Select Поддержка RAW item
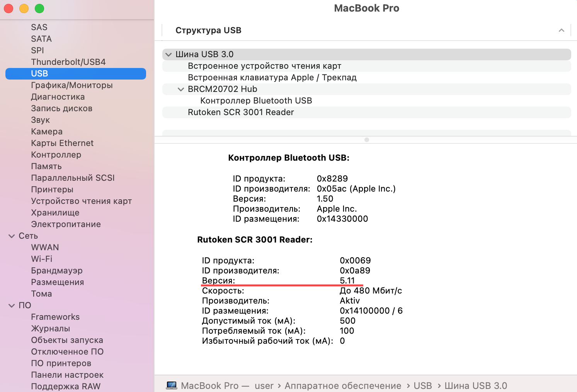 66,386
